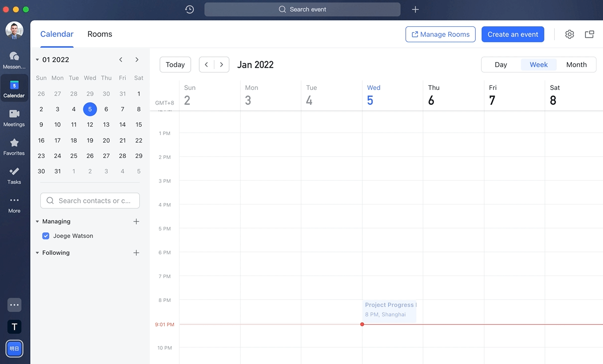Add a calendar under Following
Image resolution: width=603 pixels, height=364 pixels.
tap(136, 253)
